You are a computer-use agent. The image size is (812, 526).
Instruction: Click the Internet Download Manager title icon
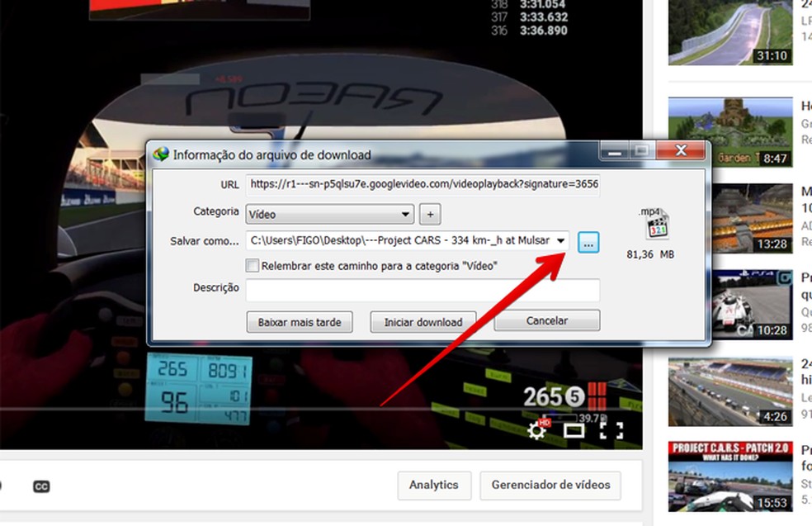[161, 154]
